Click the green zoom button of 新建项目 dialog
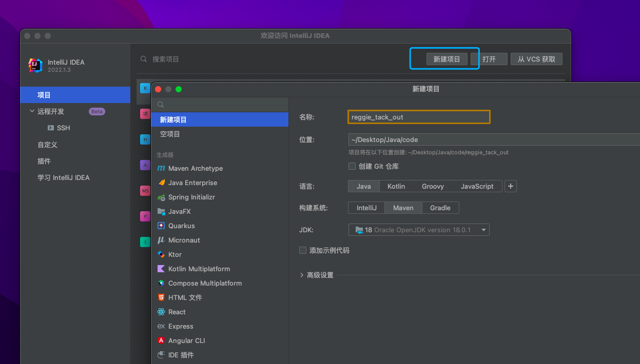640x364 pixels. coord(179,89)
